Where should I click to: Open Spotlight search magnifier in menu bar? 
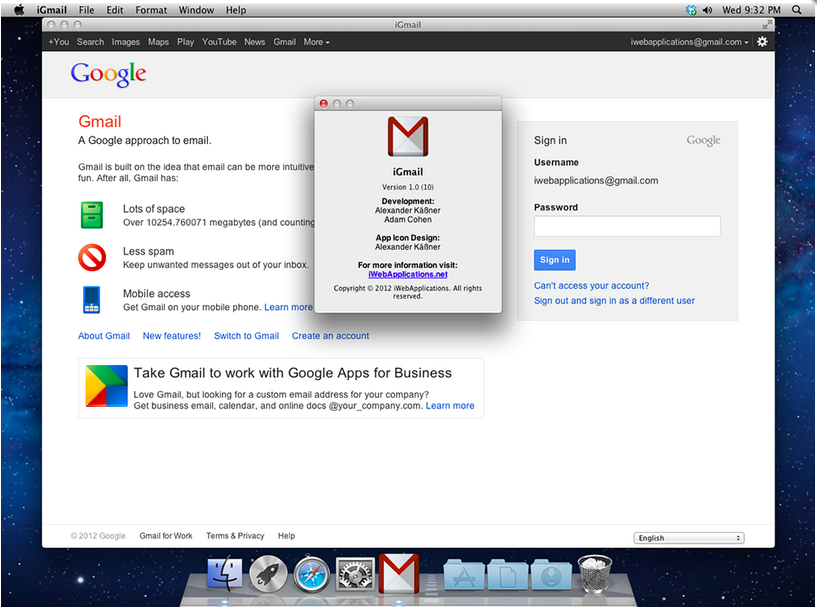point(796,10)
